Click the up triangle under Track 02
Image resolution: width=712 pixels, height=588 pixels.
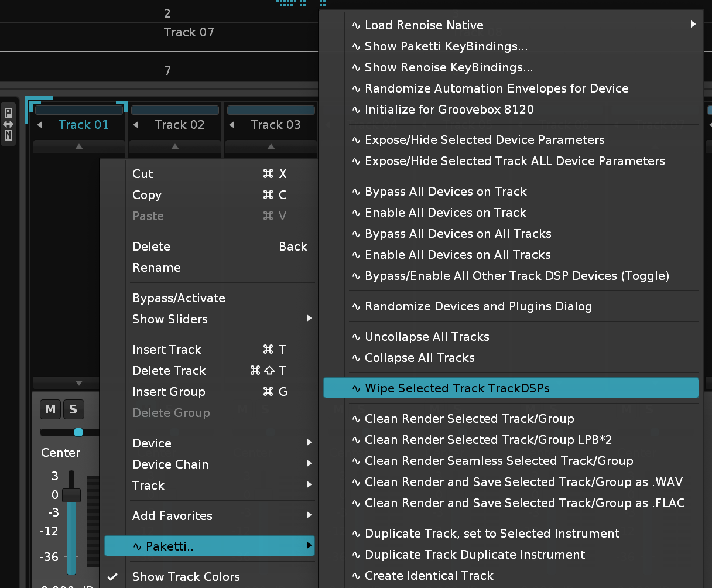point(174,146)
